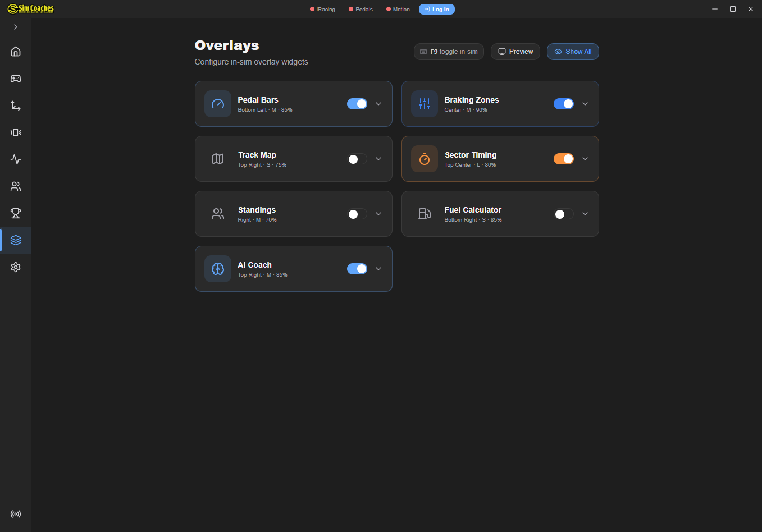Click the broadcast icon at sidebar bottom
This screenshot has height=532, width=762.
15,513
